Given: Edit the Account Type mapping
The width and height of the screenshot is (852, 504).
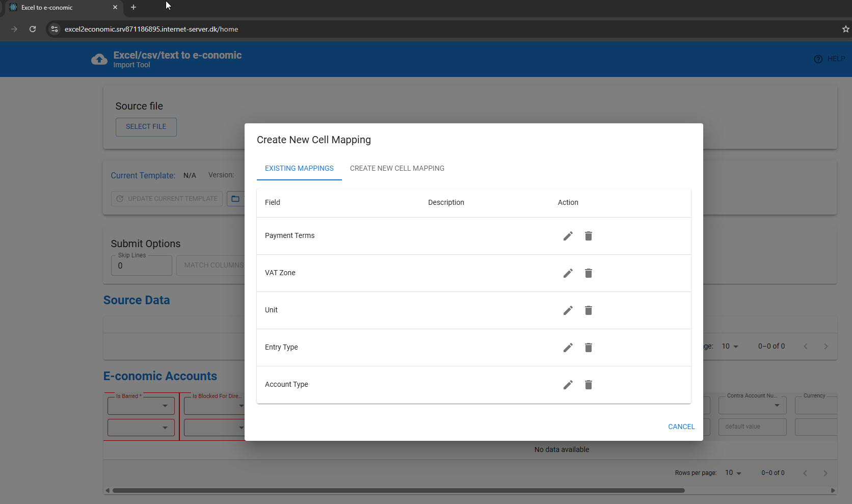Looking at the screenshot, I should [x=568, y=385].
